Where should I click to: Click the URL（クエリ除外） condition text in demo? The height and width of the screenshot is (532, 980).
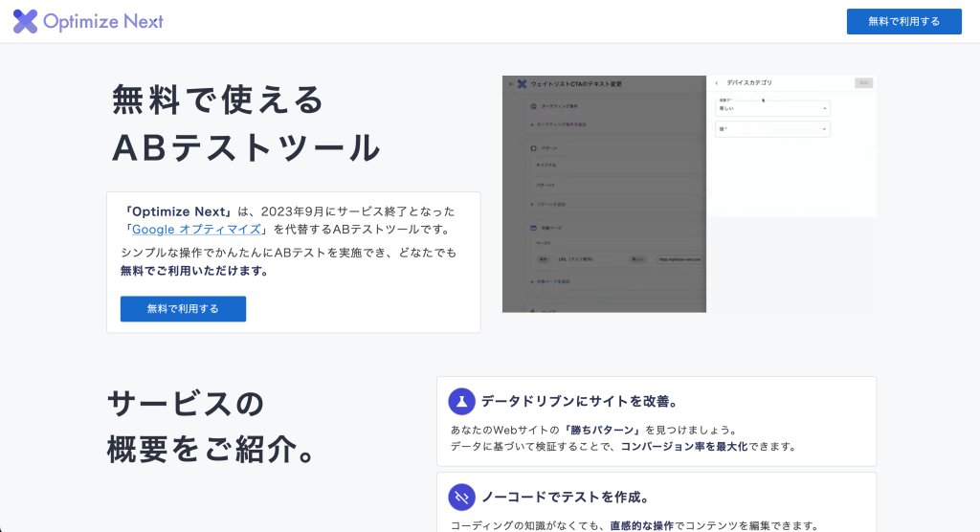(575, 259)
